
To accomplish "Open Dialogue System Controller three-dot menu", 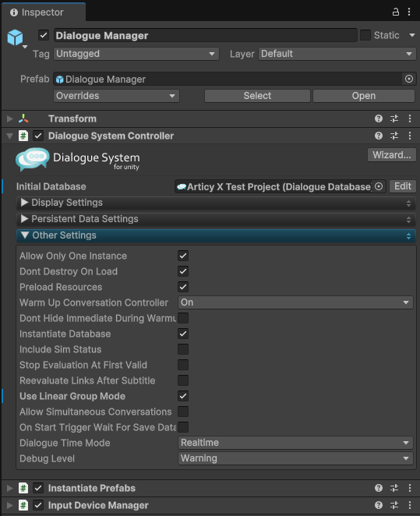I will click(x=410, y=136).
